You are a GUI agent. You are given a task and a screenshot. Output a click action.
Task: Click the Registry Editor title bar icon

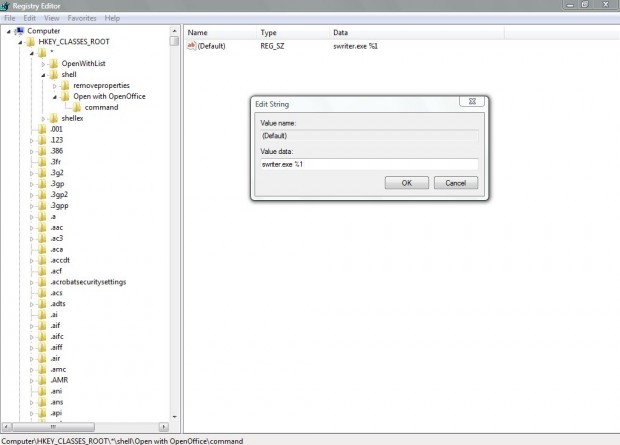[x=5, y=6]
